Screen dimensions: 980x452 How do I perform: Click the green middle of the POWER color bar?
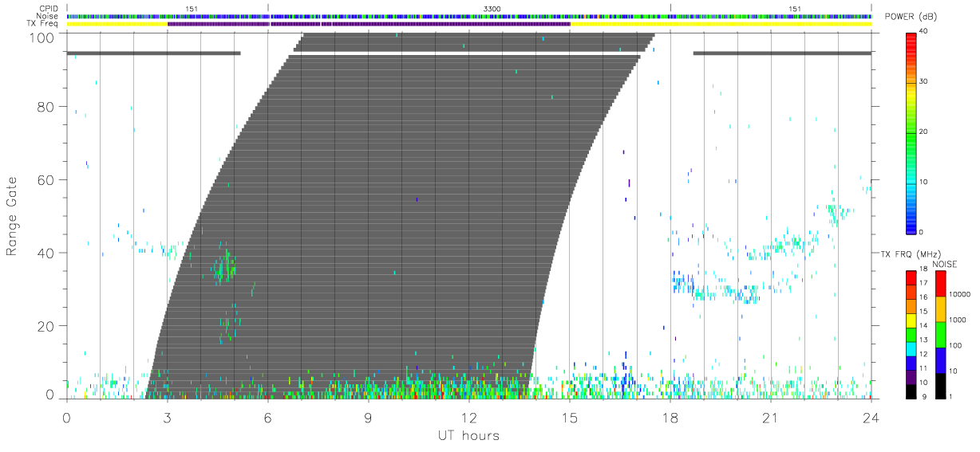911,132
